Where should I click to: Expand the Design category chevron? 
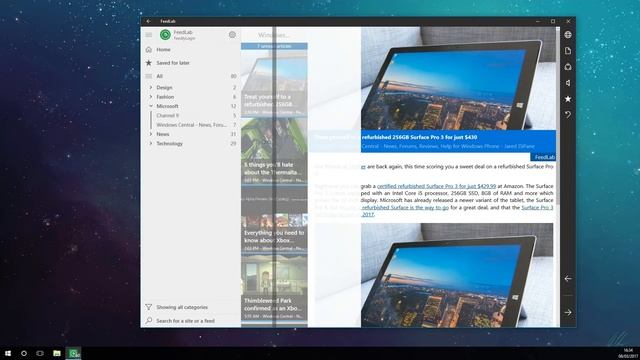point(151,87)
